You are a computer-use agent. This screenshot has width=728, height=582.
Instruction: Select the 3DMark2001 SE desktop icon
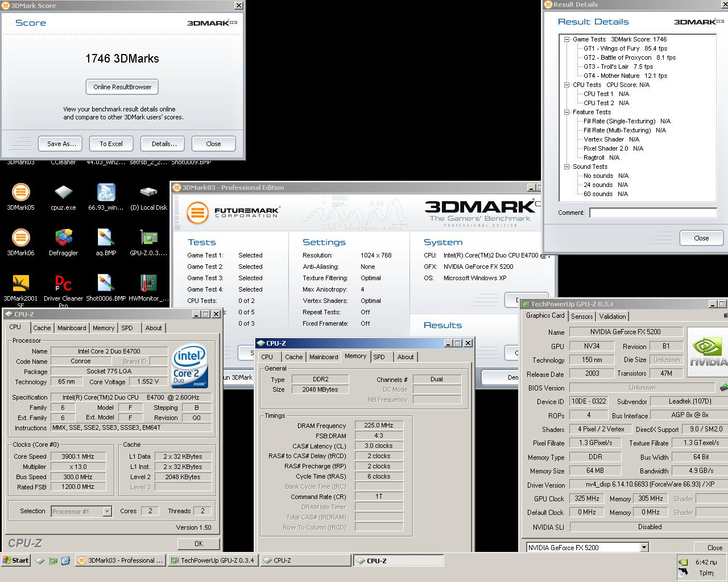click(20, 291)
